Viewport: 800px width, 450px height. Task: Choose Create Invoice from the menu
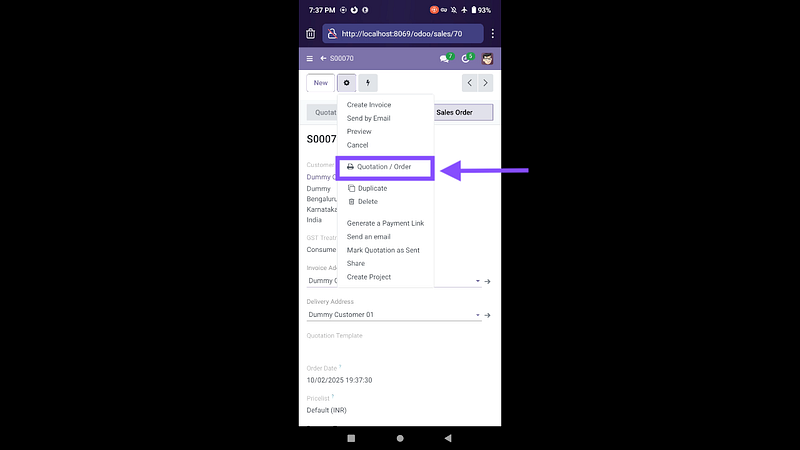[x=369, y=105]
